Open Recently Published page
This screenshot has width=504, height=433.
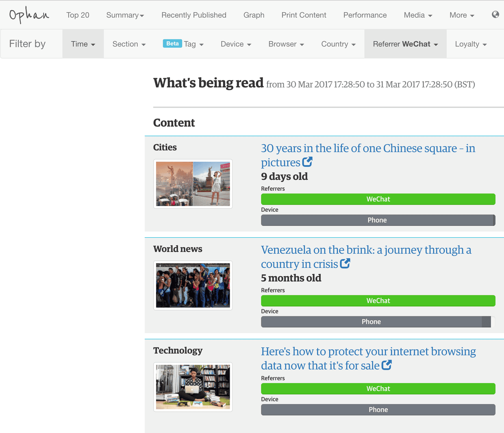[193, 15]
